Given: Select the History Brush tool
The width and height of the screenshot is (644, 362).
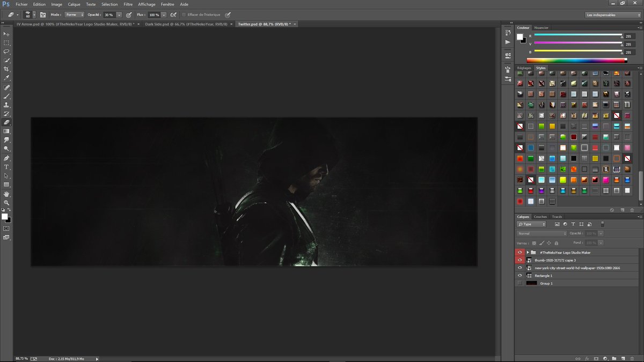Looking at the screenshot, I should (7, 114).
